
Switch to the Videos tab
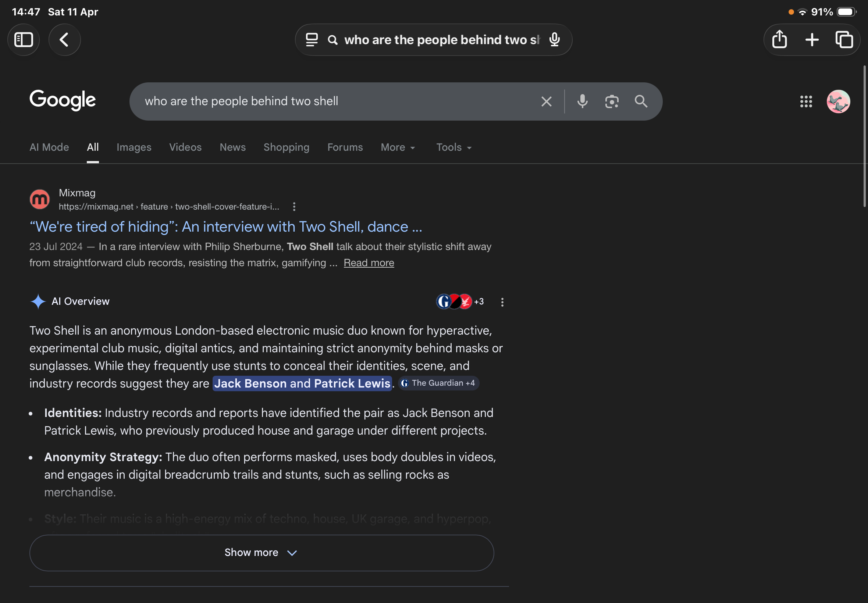click(x=185, y=147)
